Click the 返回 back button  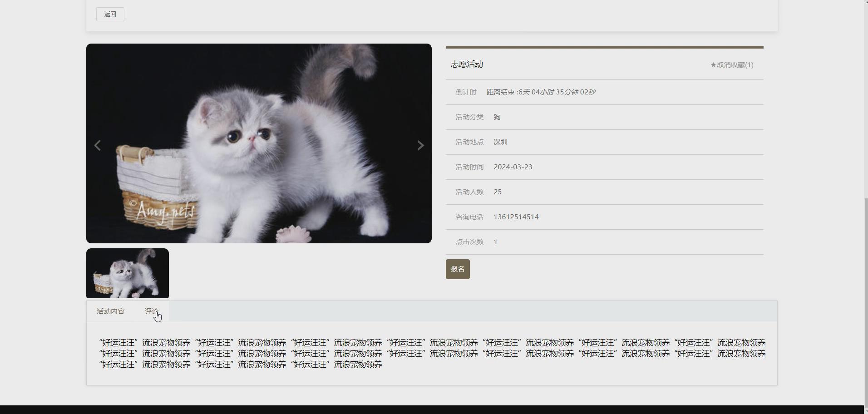pos(110,14)
